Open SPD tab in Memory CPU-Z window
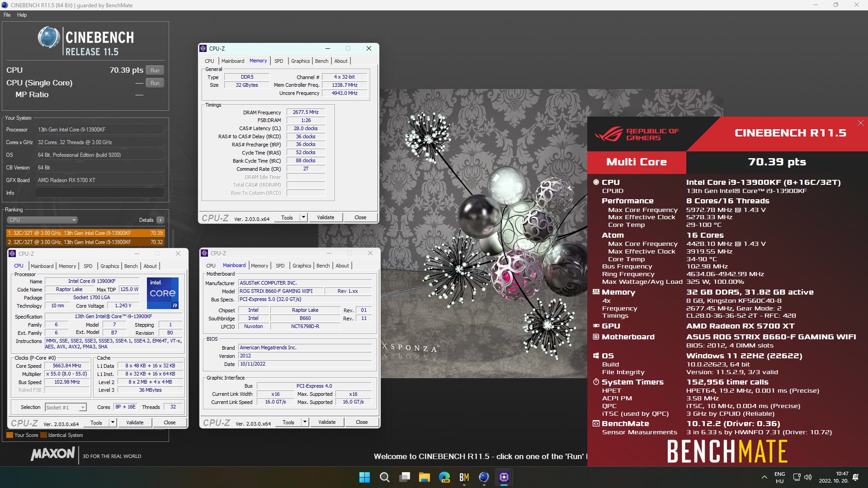The height and width of the screenshot is (488, 868). coord(279,61)
